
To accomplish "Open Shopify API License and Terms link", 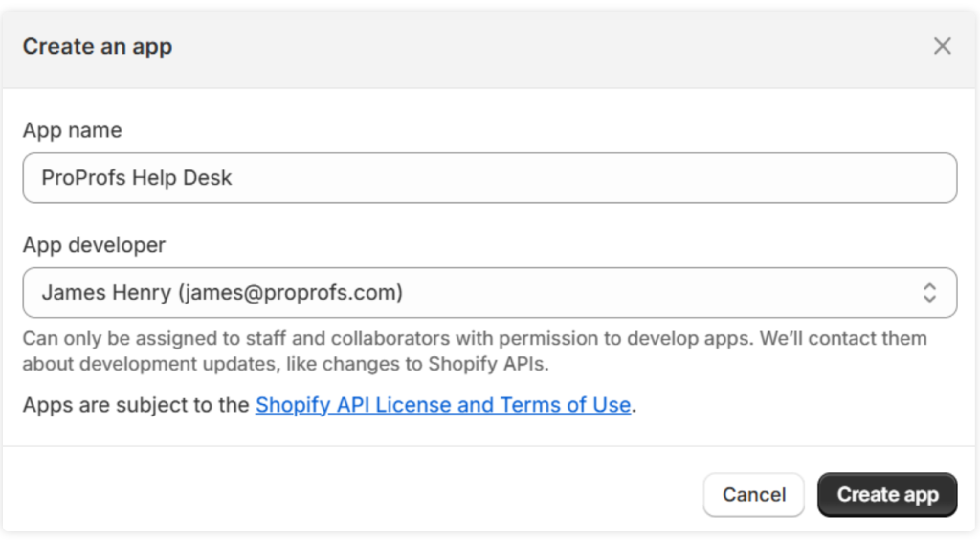I will 442,405.
